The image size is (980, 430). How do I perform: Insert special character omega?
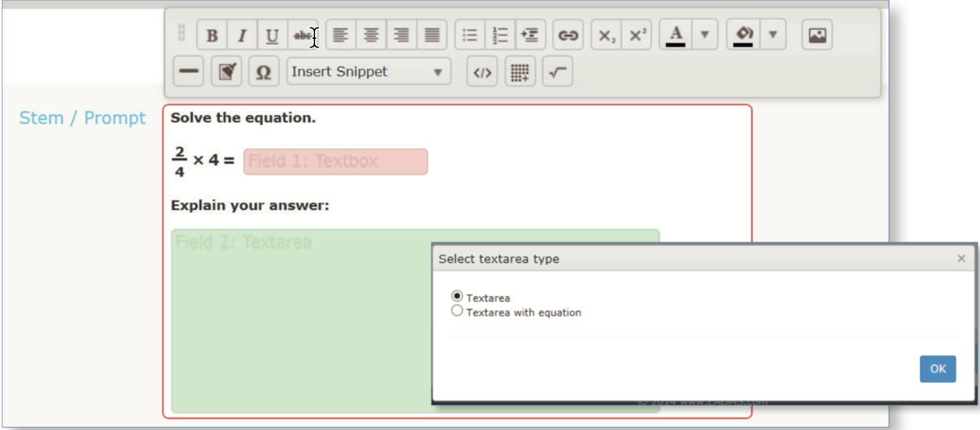click(263, 72)
